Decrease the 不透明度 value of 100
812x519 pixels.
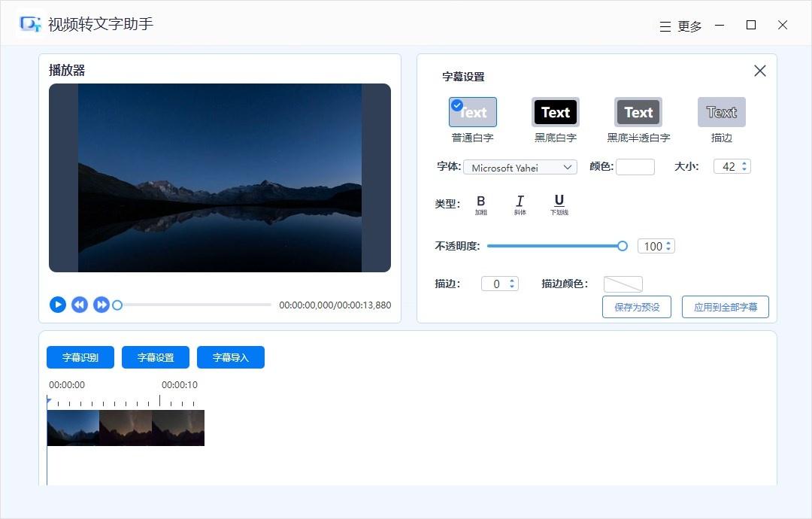pyautogui.click(x=668, y=250)
